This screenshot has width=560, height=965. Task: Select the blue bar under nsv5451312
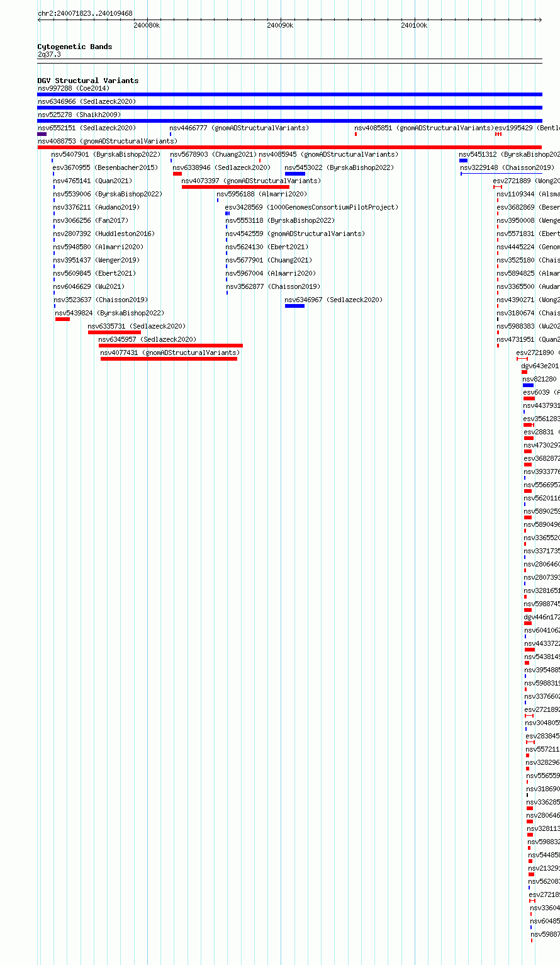[x=463, y=161]
